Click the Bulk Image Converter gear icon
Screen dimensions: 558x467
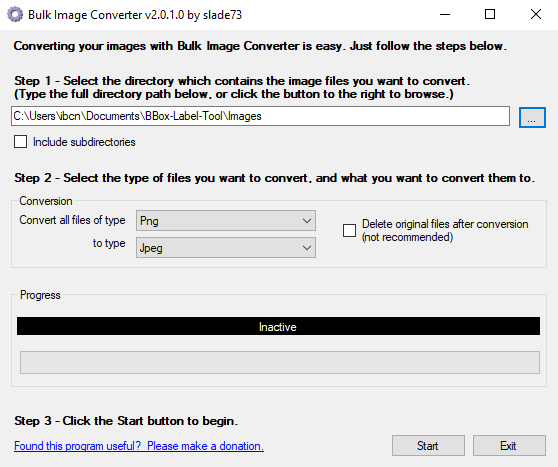tap(15, 15)
